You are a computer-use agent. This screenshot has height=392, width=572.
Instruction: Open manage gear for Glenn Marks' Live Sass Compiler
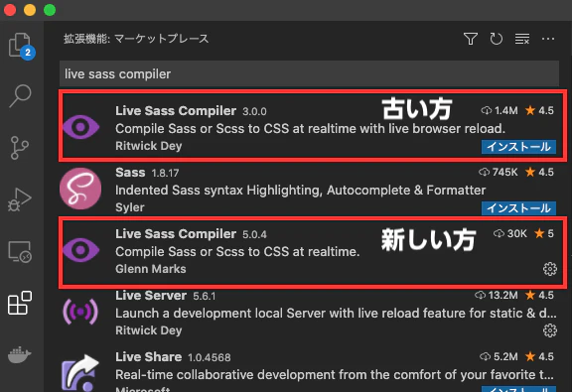550,269
